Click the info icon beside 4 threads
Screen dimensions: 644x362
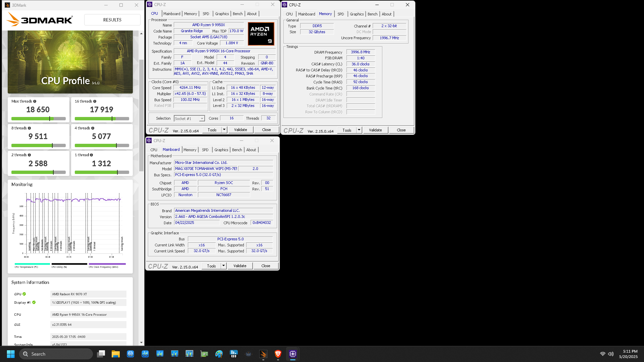pos(93,128)
